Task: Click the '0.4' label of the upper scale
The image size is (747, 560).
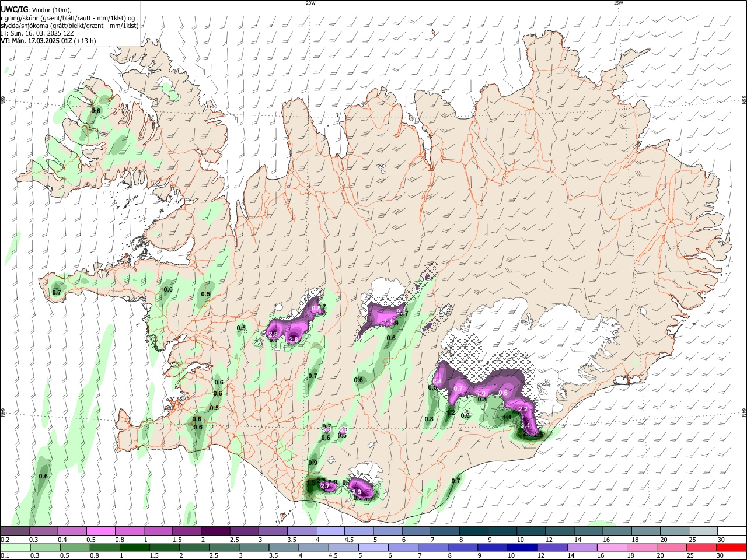Action: [x=62, y=540]
